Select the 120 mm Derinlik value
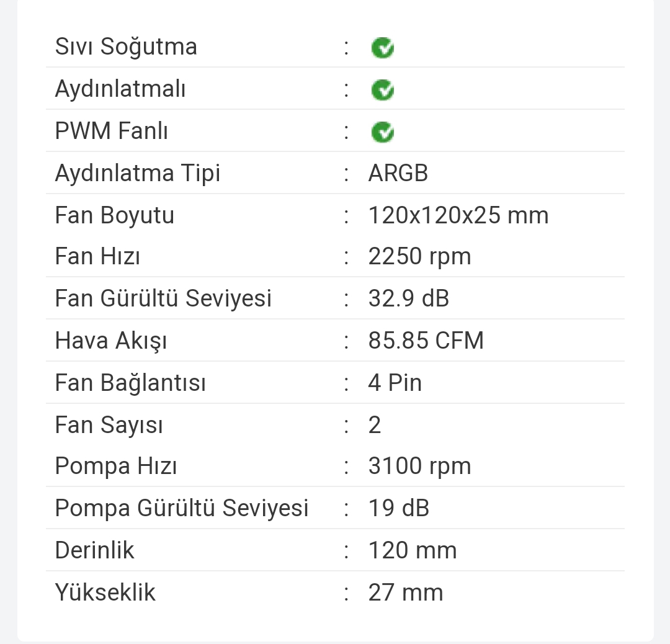Screen dimensions: 670x644 tap(413, 550)
